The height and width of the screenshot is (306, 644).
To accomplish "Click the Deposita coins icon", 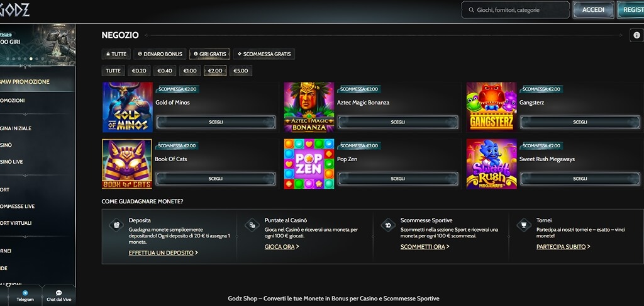I will [x=116, y=225].
